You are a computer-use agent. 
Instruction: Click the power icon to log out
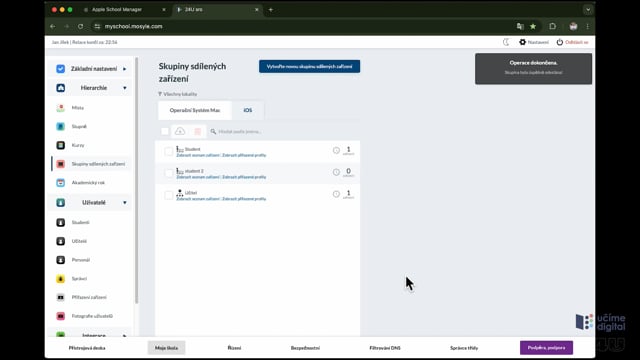coord(560,42)
